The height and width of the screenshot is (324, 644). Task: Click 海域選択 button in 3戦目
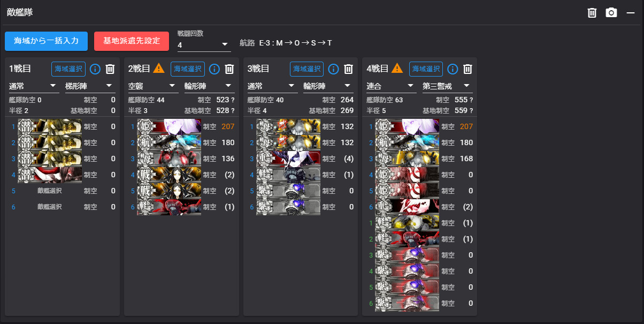pyautogui.click(x=307, y=69)
